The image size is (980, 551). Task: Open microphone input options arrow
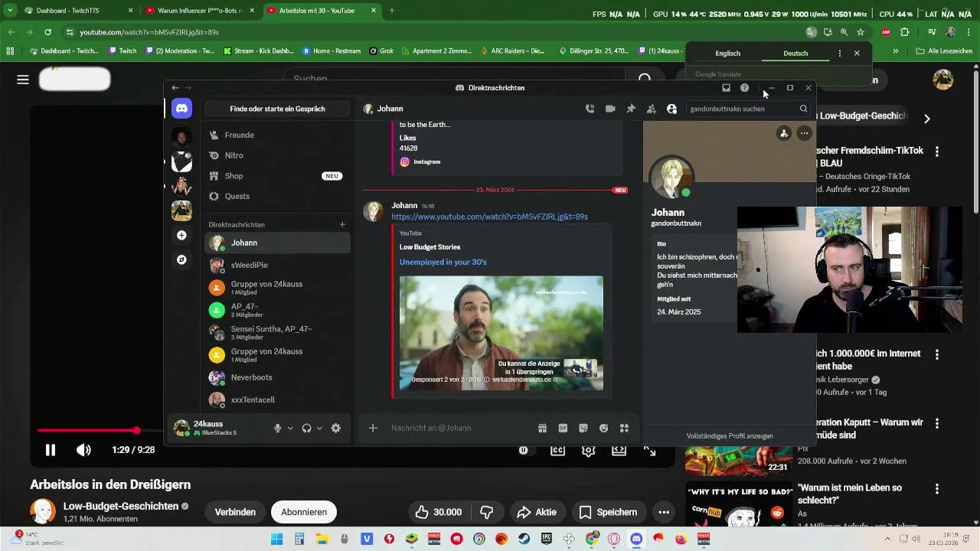pos(290,429)
